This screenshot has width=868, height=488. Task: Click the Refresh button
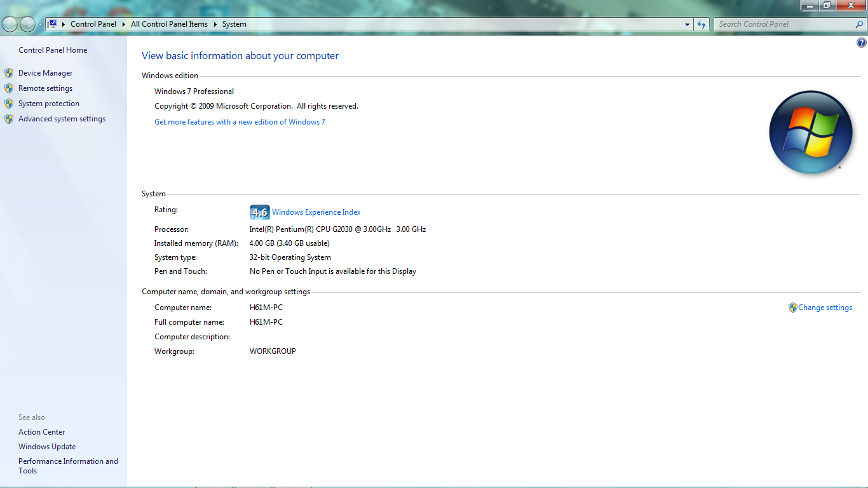pos(702,24)
